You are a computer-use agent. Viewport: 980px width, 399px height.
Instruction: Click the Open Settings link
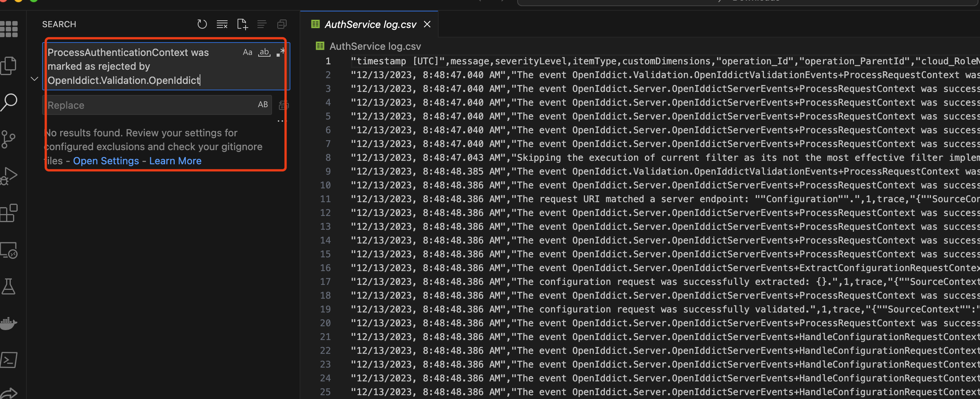106,161
